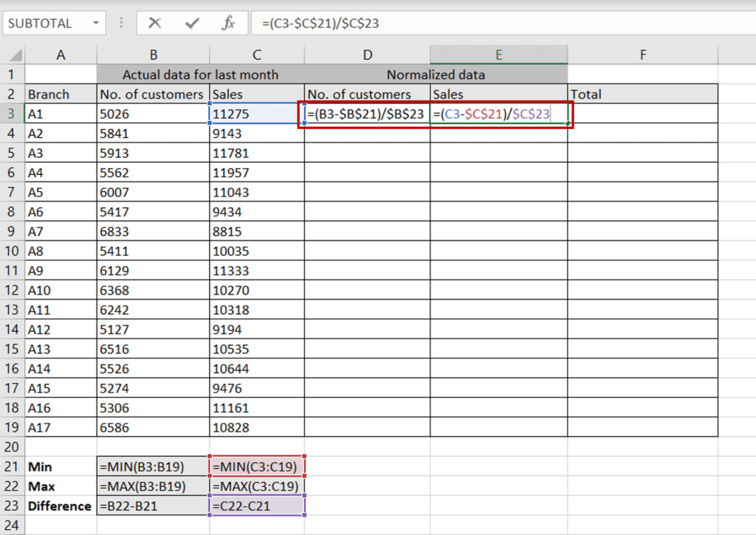Select cell with value 5026
The height and width of the screenshot is (535, 756).
click(154, 114)
